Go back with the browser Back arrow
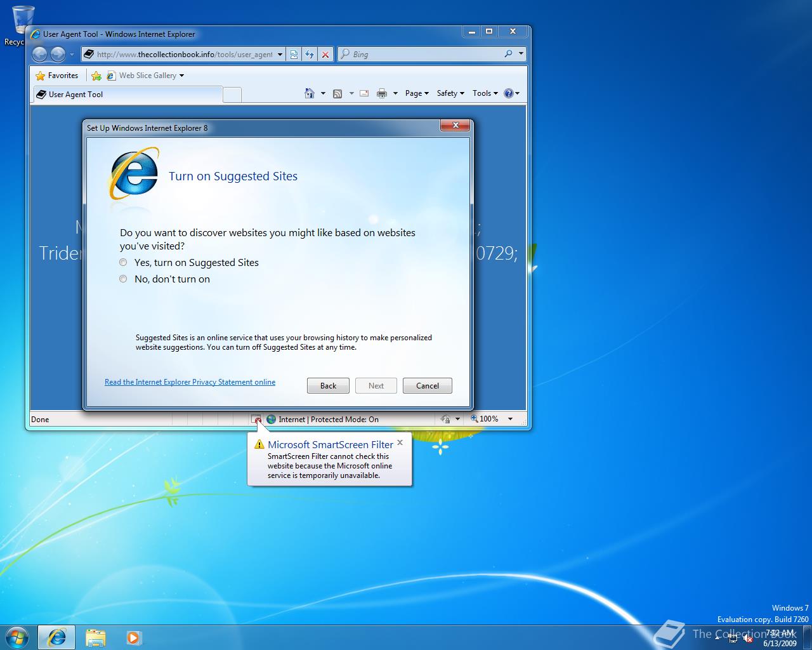 pyautogui.click(x=39, y=55)
